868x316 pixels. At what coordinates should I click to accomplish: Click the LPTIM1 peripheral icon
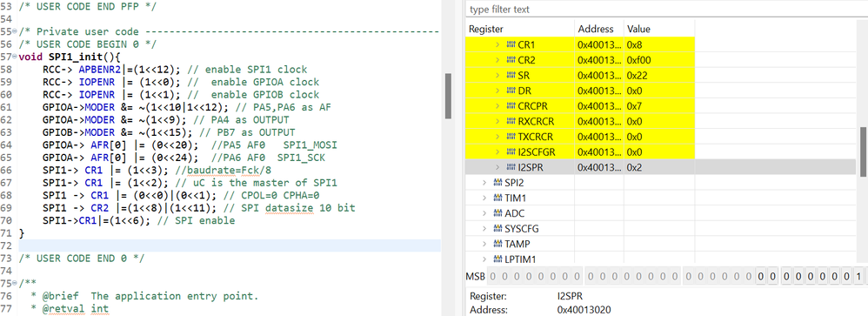[497, 259]
